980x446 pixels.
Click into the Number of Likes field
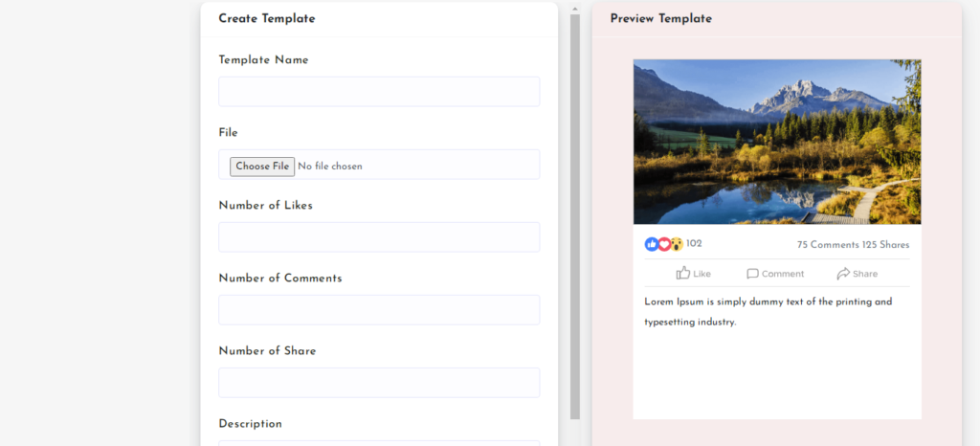379,237
